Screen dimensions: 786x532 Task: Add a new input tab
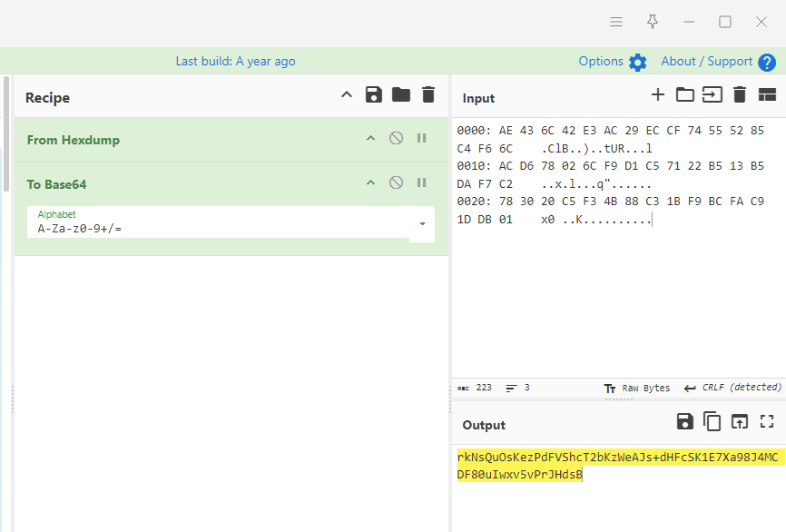tap(658, 94)
